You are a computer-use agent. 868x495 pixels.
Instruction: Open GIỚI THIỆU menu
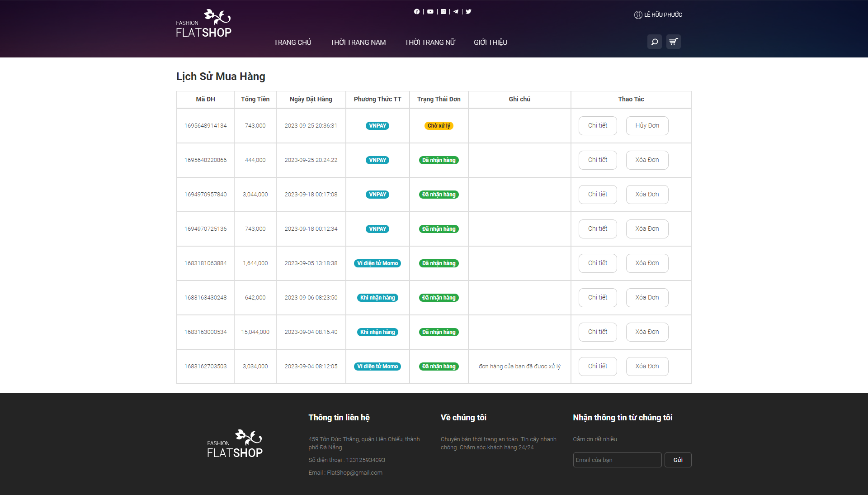pyautogui.click(x=491, y=42)
